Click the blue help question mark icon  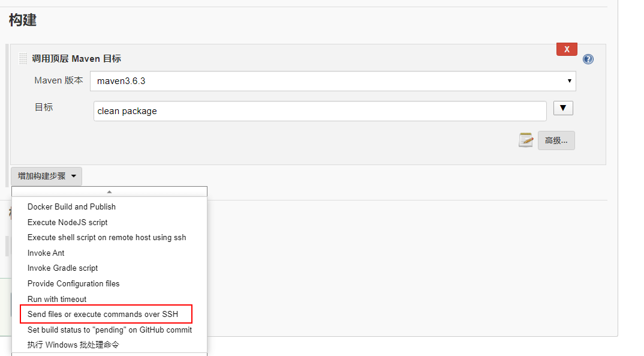point(588,59)
